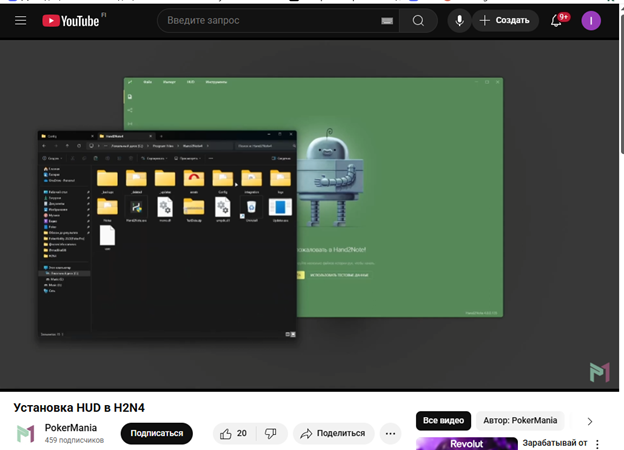In the video, click Explorer toolbar ellipsis
This screenshot has width=624, height=450.
coord(211,158)
